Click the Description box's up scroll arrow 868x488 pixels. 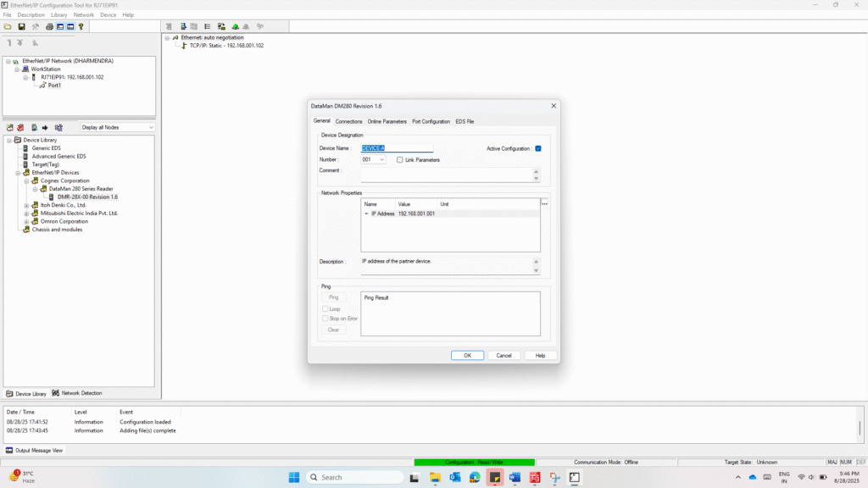coord(536,262)
